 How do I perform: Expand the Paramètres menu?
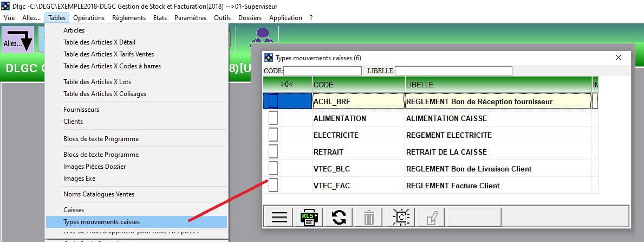(190, 18)
